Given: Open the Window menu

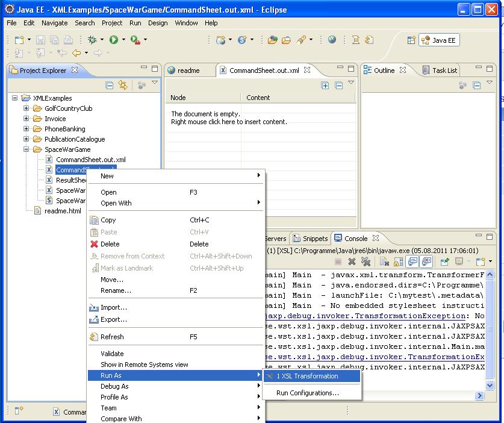Looking at the screenshot, I should (186, 23).
